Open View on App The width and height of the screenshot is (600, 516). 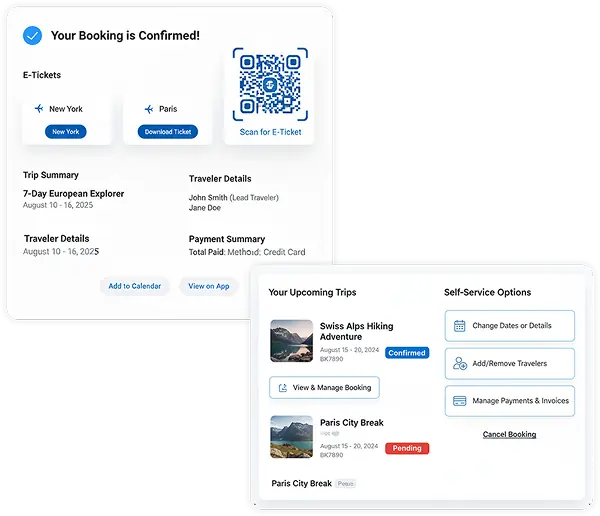tap(209, 286)
